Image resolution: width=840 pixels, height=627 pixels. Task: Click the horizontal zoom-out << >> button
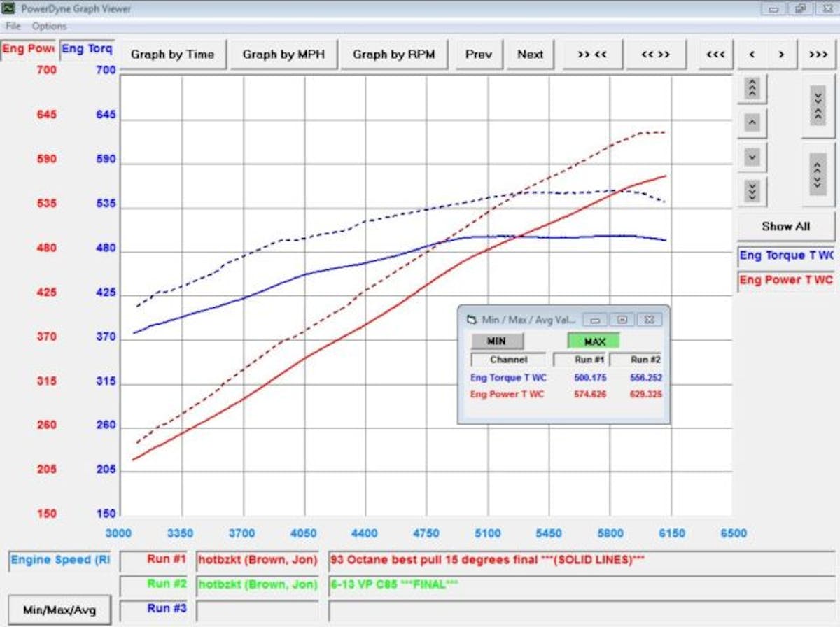click(x=655, y=55)
